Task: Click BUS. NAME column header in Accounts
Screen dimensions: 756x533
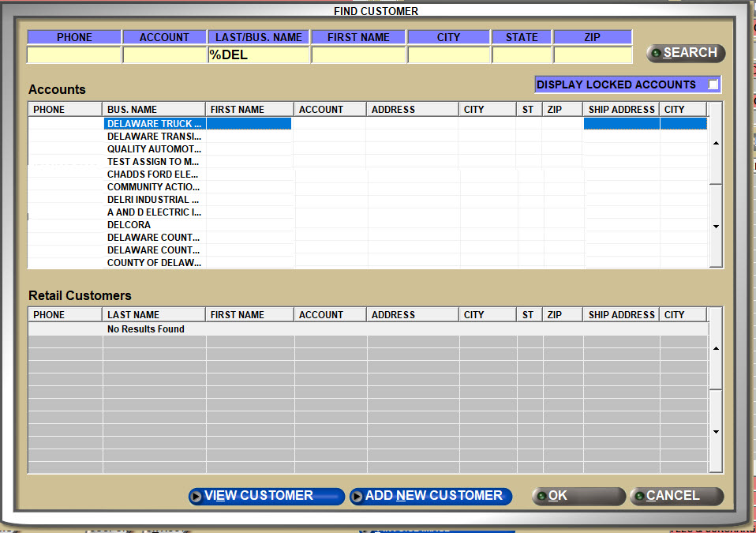Action: [x=154, y=110]
